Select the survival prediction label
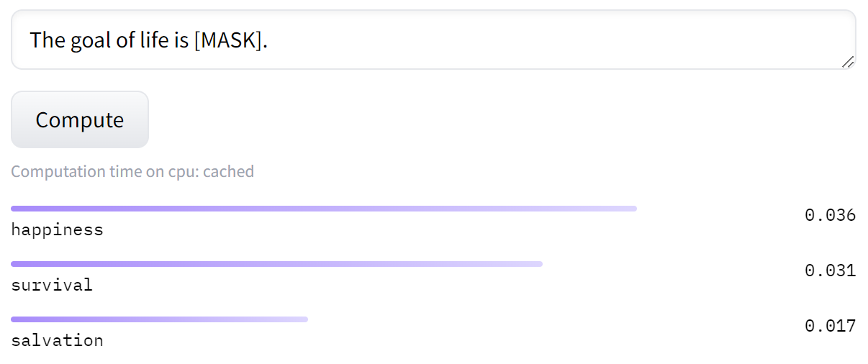 tap(52, 285)
